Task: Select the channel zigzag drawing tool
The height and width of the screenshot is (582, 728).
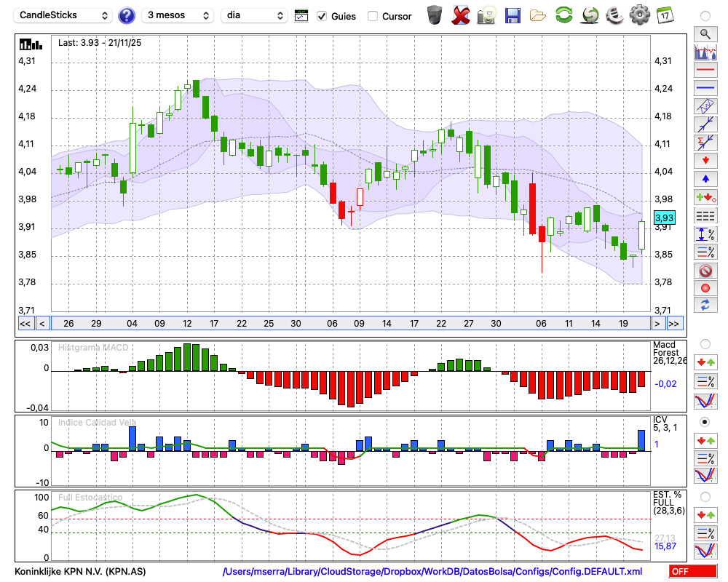Action: (705, 106)
